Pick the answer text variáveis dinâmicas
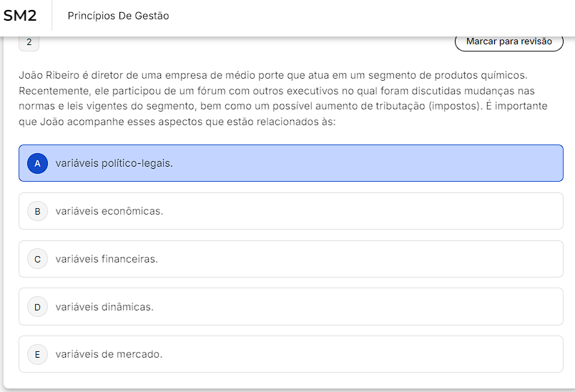The height and width of the screenshot is (392, 575). (x=104, y=307)
